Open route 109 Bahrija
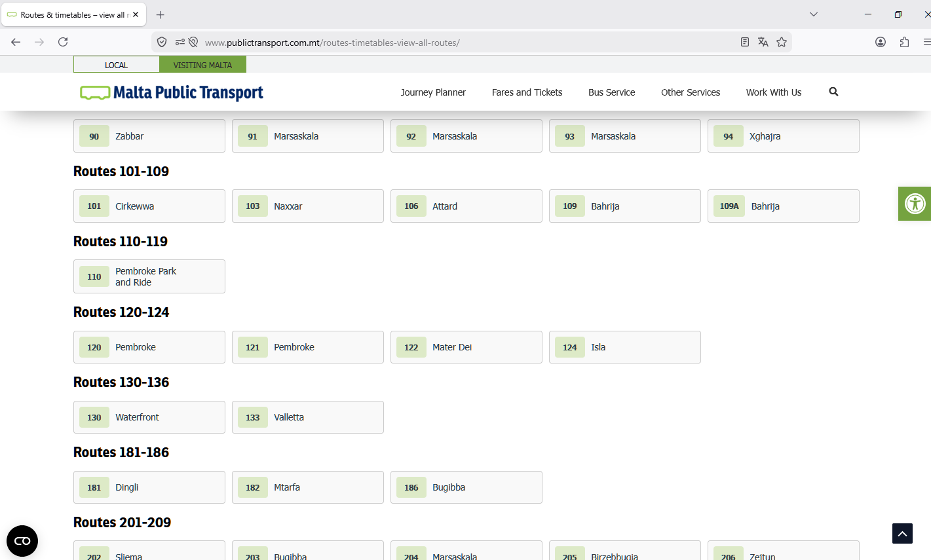 click(625, 206)
